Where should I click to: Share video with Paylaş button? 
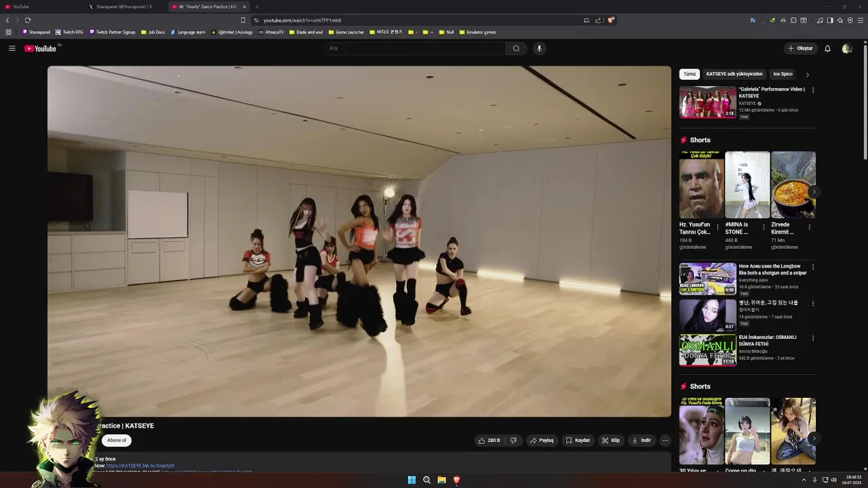tap(541, 441)
